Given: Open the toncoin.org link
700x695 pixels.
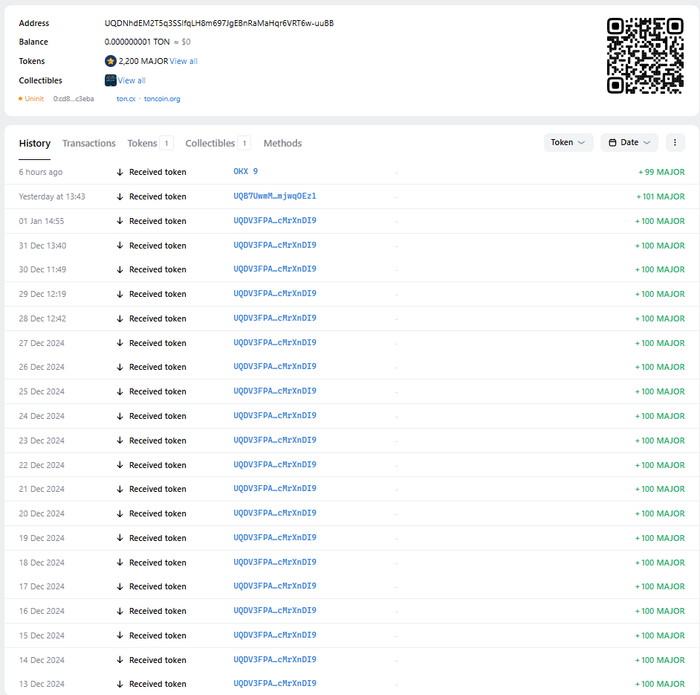Looking at the screenshot, I should (x=162, y=99).
